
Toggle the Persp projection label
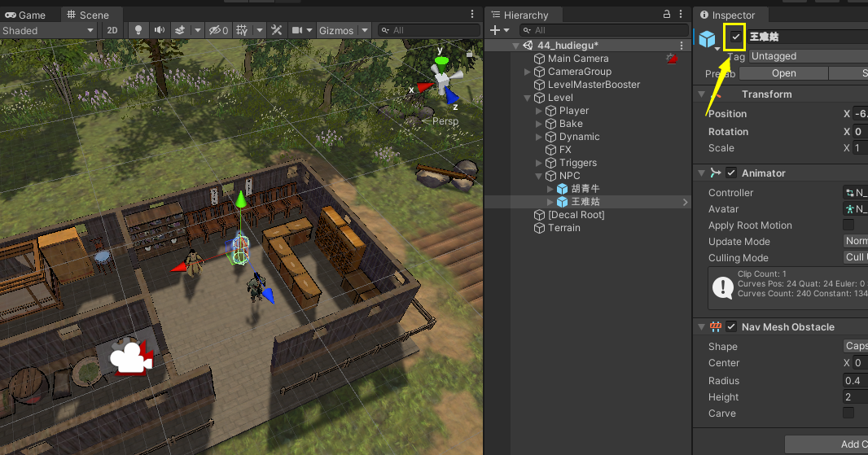(x=445, y=120)
